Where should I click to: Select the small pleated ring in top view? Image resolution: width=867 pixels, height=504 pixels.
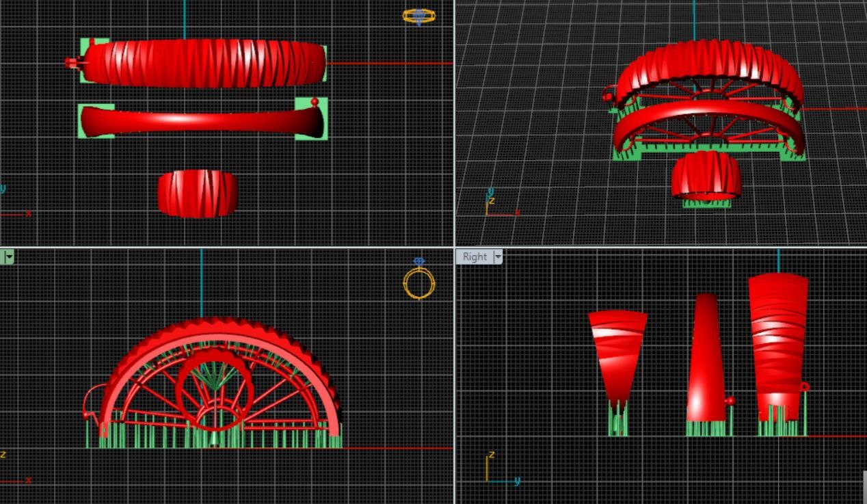[198, 194]
